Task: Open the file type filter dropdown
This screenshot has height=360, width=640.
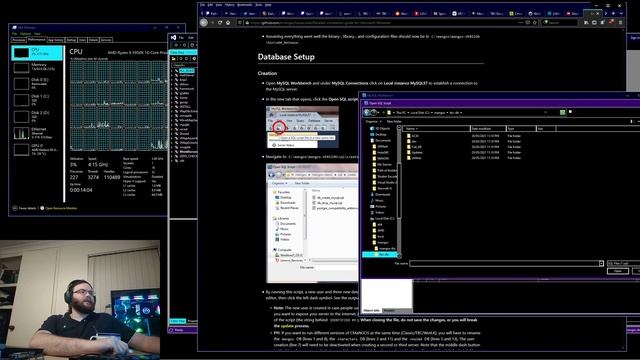Action: point(623,264)
